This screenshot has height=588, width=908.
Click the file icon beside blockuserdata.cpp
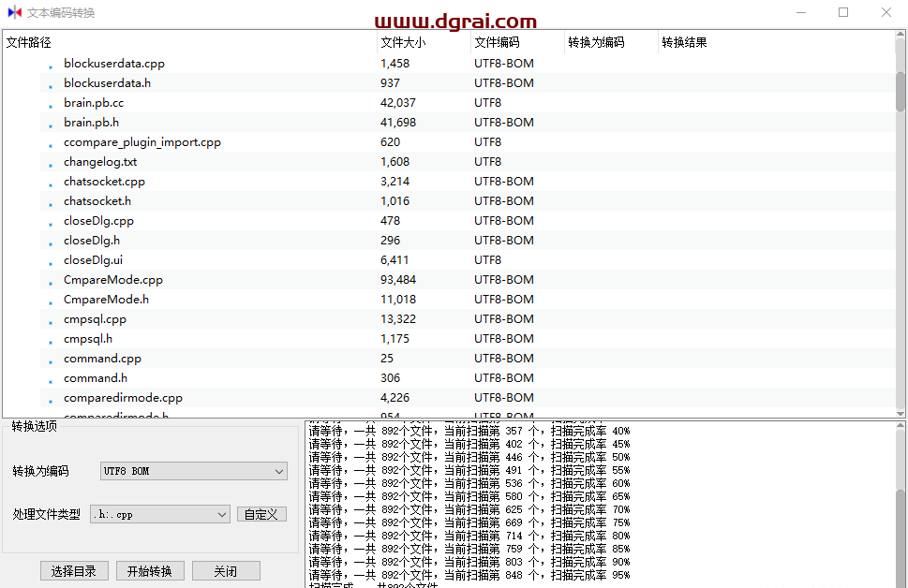pos(51,66)
